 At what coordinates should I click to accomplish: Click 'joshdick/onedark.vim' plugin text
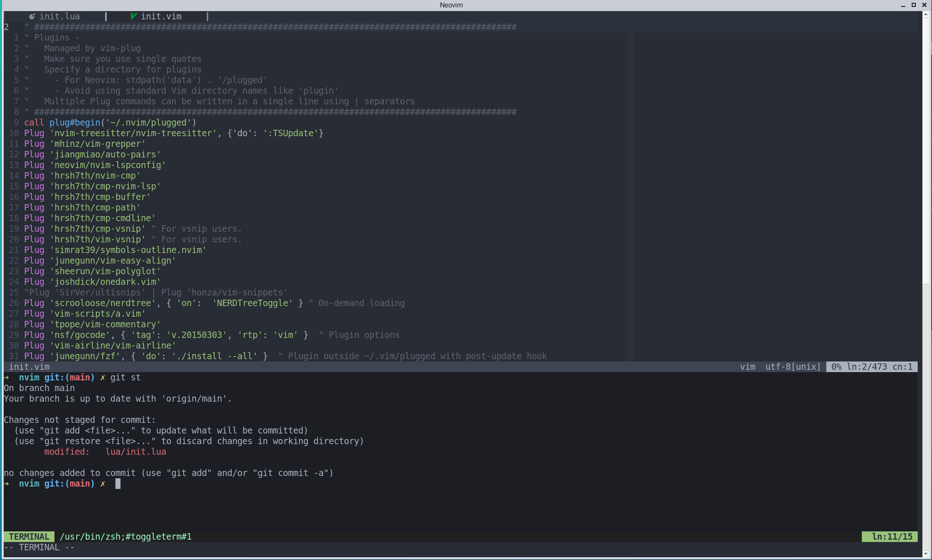pos(105,282)
